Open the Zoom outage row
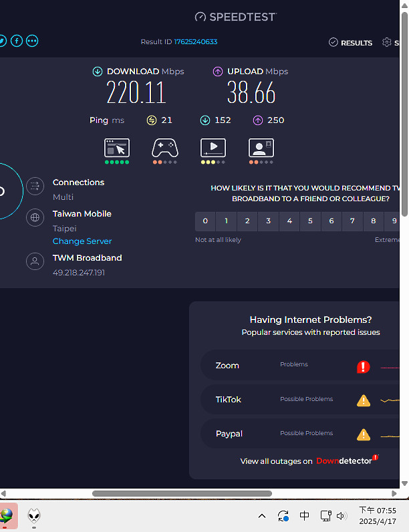409x532 pixels. [x=300, y=366]
